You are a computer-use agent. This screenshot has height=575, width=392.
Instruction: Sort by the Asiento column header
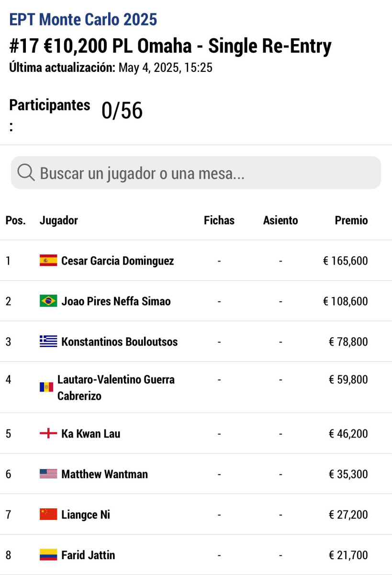(x=280, y=220)
